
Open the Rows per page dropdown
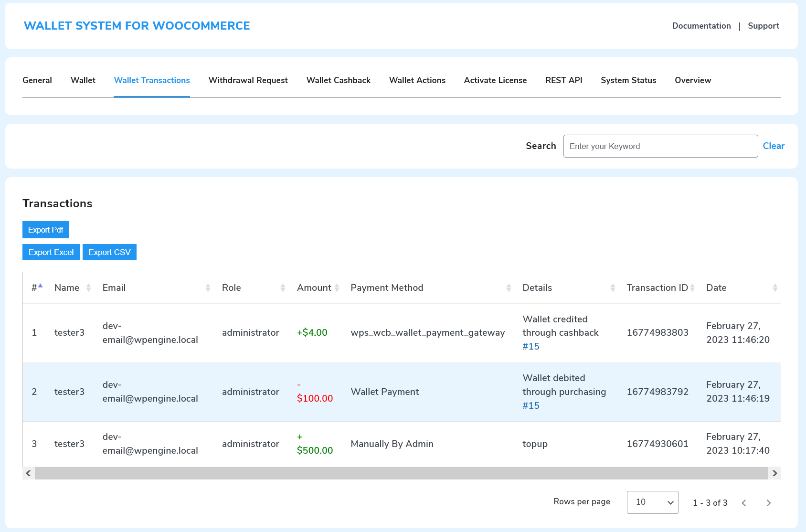click(652, 502)
